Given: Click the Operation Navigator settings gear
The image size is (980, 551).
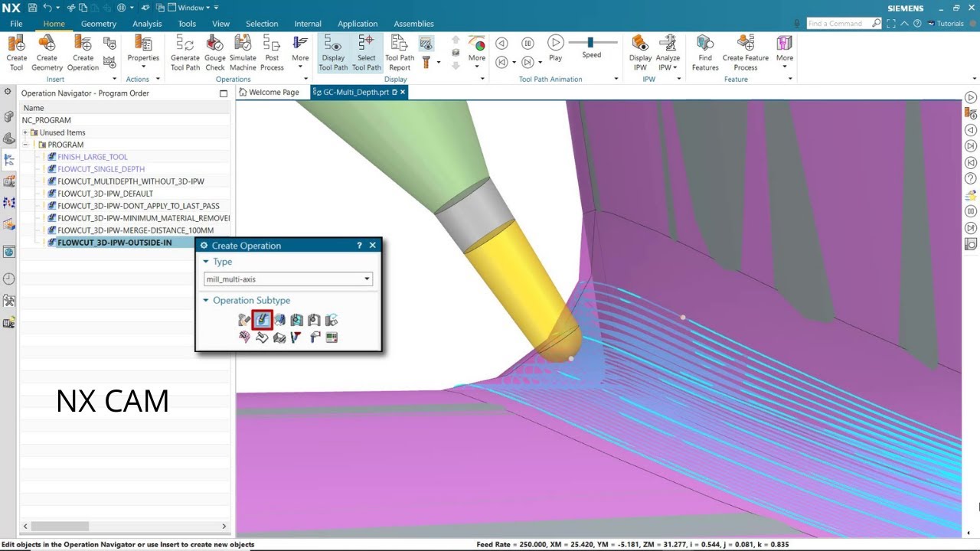Looking at the screenshot, I should tap(8, 92).
